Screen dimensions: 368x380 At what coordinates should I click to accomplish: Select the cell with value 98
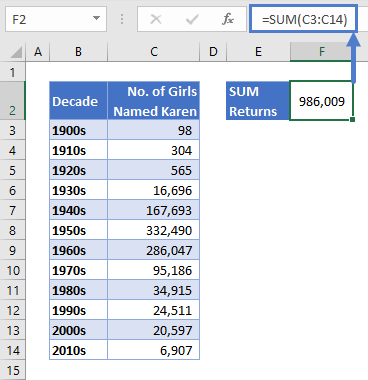tap(154, 130)
